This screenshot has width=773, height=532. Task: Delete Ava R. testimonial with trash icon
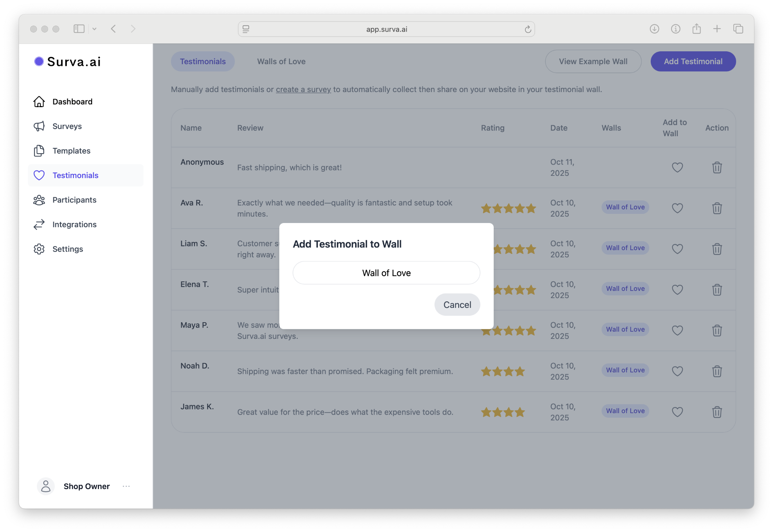pos(717,208)
